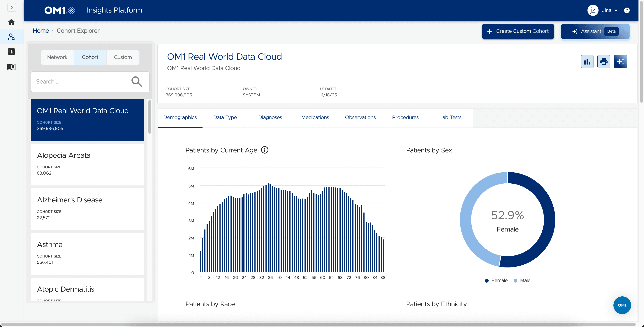Click the 52.9% donut center label
This screenshot has height=327, width=644.
pyautogui.click(x=508, y=215)
